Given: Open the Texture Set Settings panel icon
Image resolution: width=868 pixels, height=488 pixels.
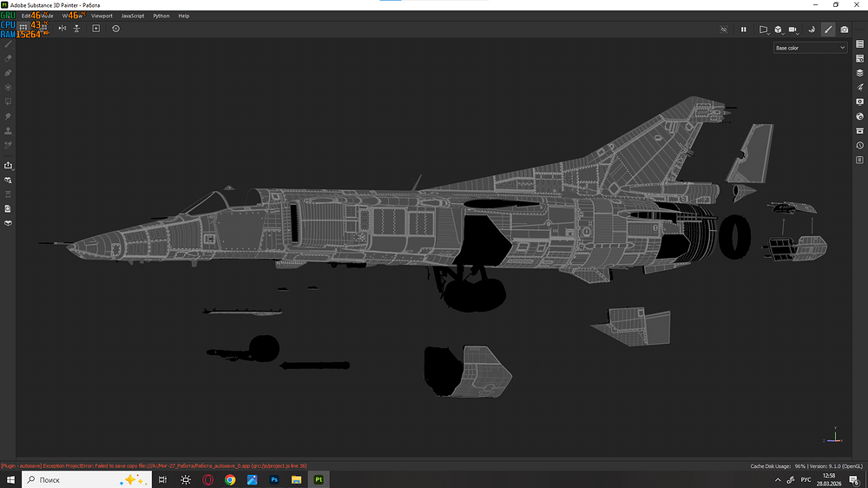Looking at the screenshot, I should pos(859,59).
